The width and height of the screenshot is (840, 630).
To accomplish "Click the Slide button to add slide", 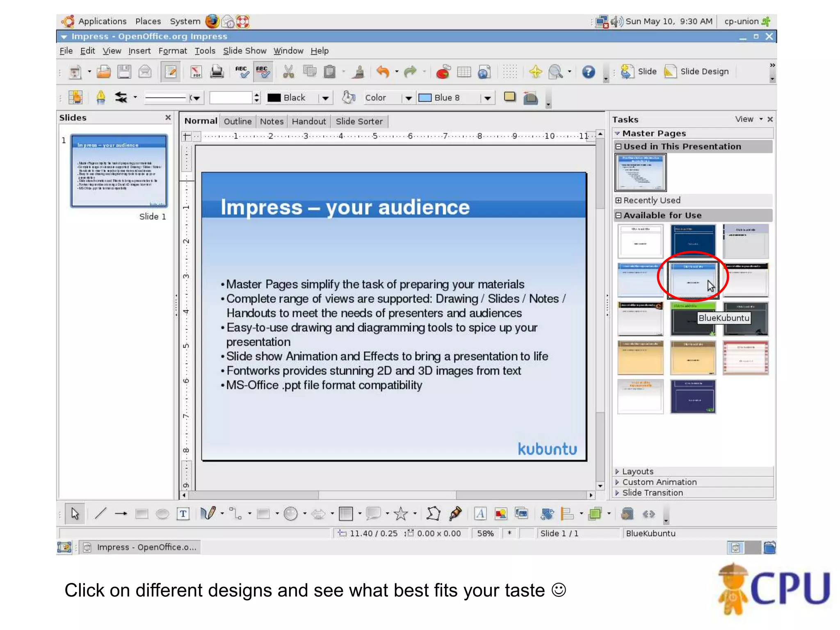I will click(x=638, y=72).
